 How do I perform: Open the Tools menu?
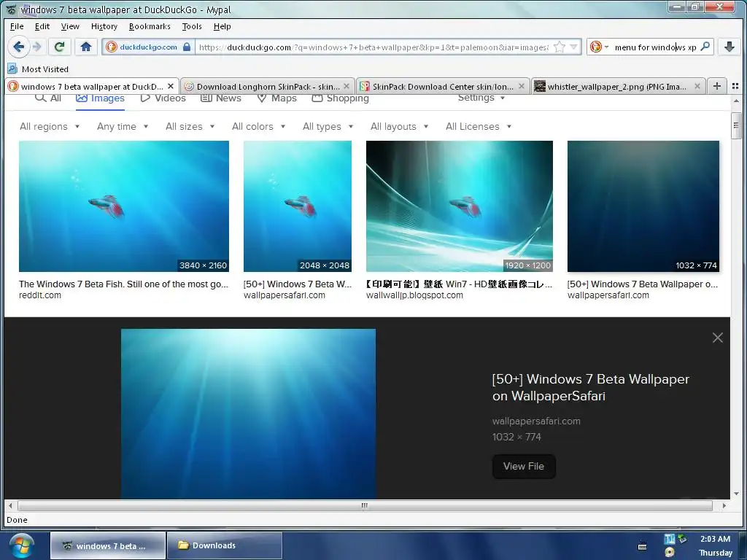point(192,26)
